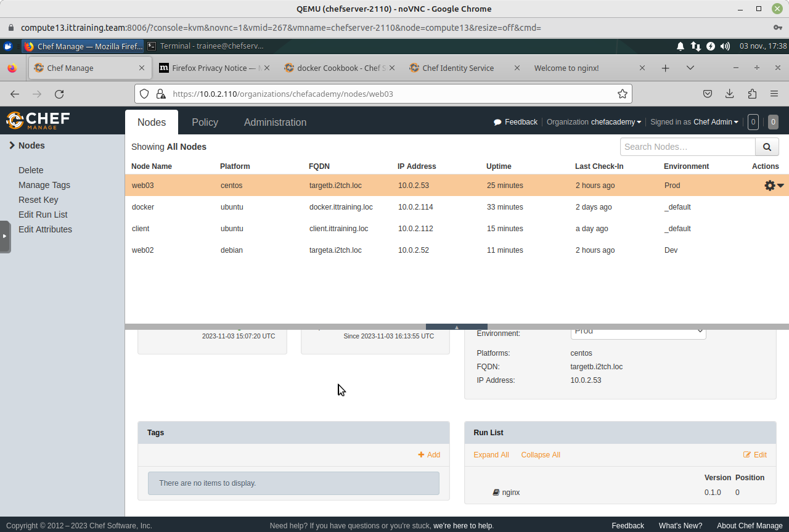The height and width of the screenshot is (532, 789).
Task: Switch to the Policy tab
Action: point(205,122)
